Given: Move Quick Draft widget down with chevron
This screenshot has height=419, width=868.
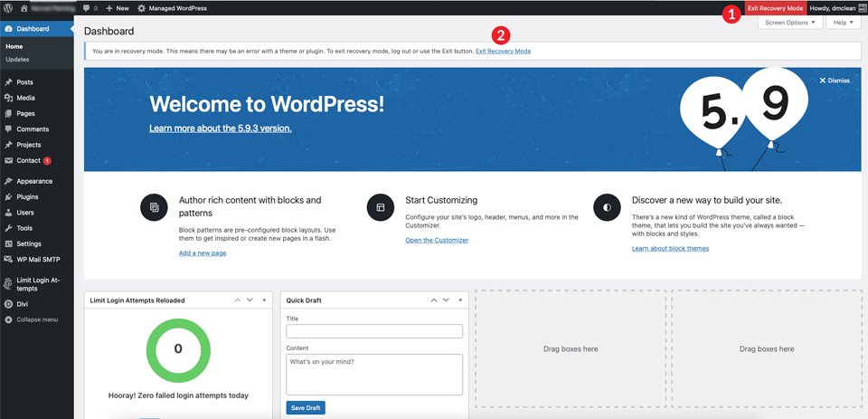Looking at the screenshot, I should pyautogui.click(x=446, y=300).
